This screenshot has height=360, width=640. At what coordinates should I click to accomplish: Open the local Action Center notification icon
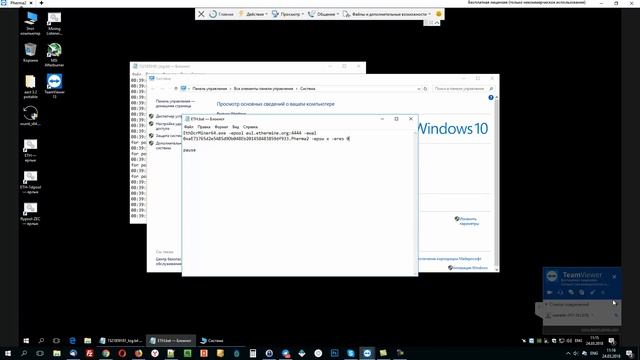(629, 353)
